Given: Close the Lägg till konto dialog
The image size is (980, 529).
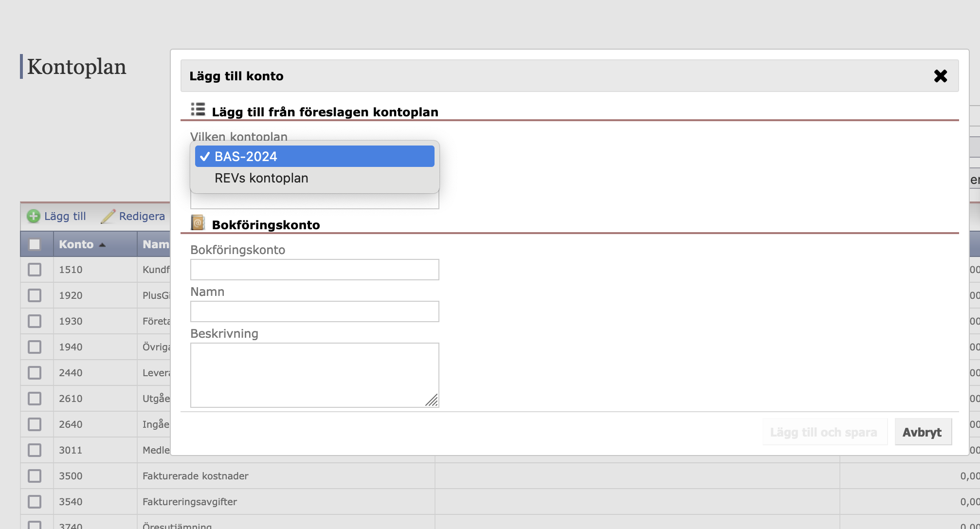Looking at the screenshot, I should click(940, 76).
